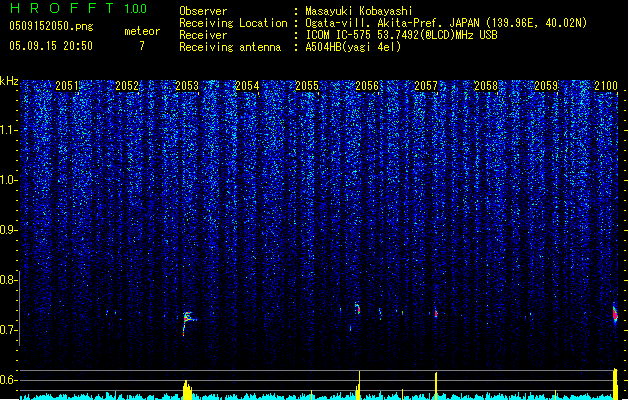This screenshot has width=629, height=400.
Task: Click the 2055 time marker
Action: click(307, 86)
